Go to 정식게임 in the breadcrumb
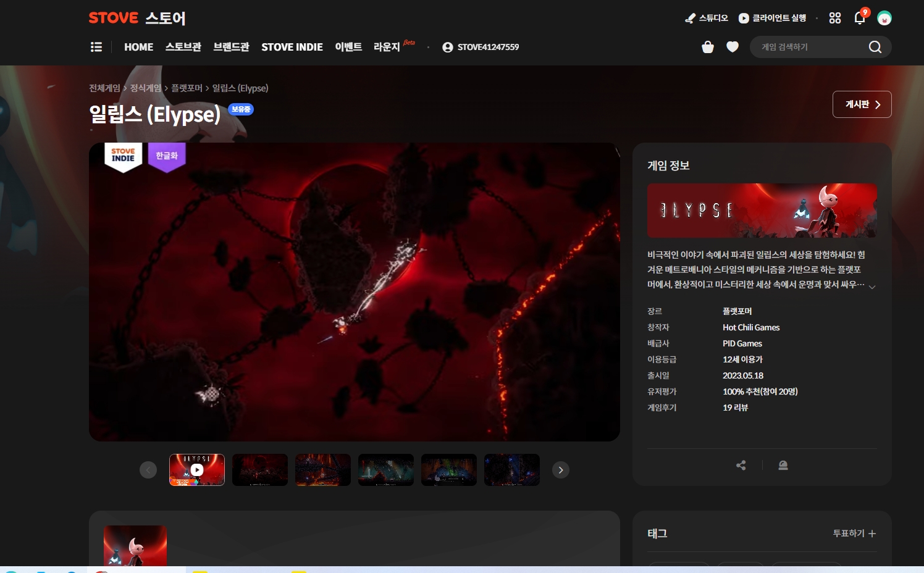 click(145, 88)
